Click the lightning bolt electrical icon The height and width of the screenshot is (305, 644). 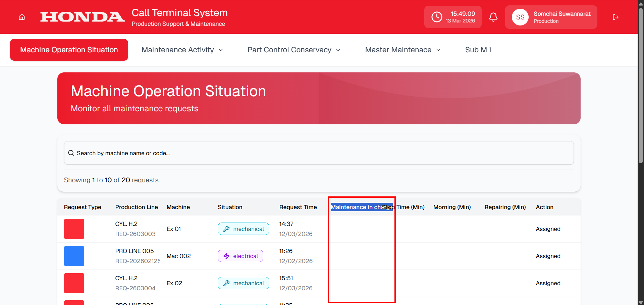pyautogui.click(x=226, y=256)
